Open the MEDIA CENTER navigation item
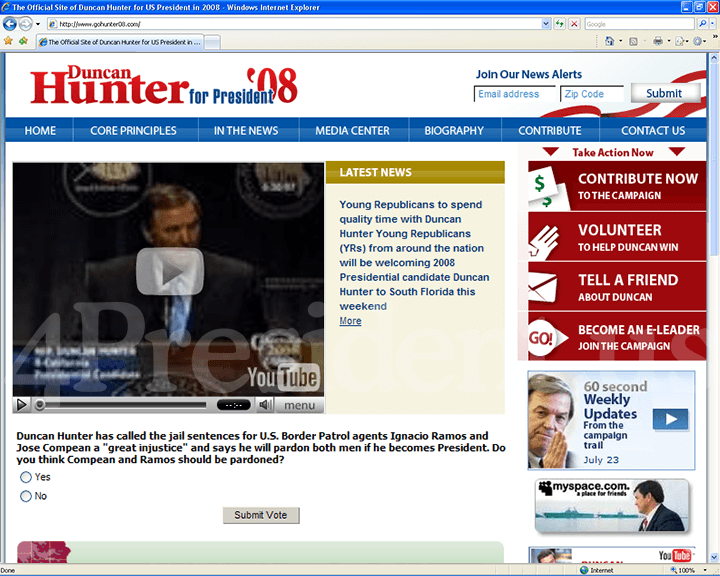 point(352,130)
